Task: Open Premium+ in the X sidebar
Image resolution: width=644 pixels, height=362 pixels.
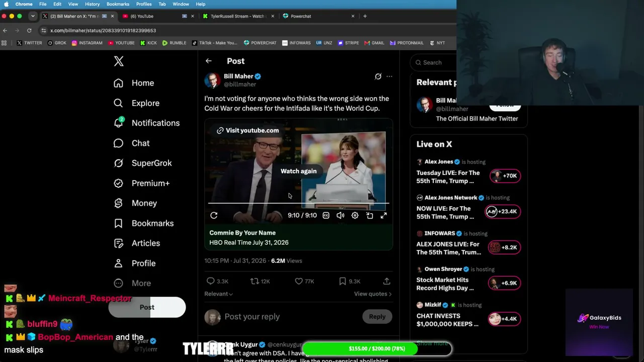Action: [x=141, y=183]
